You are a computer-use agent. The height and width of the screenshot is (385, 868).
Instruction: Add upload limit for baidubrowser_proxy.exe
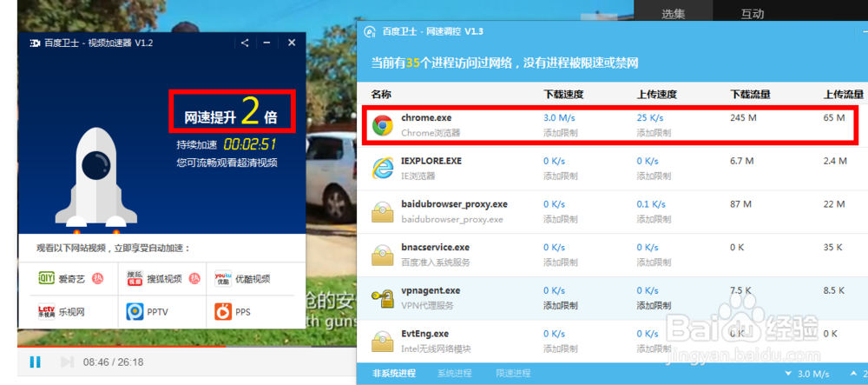(x=654, y=219)
